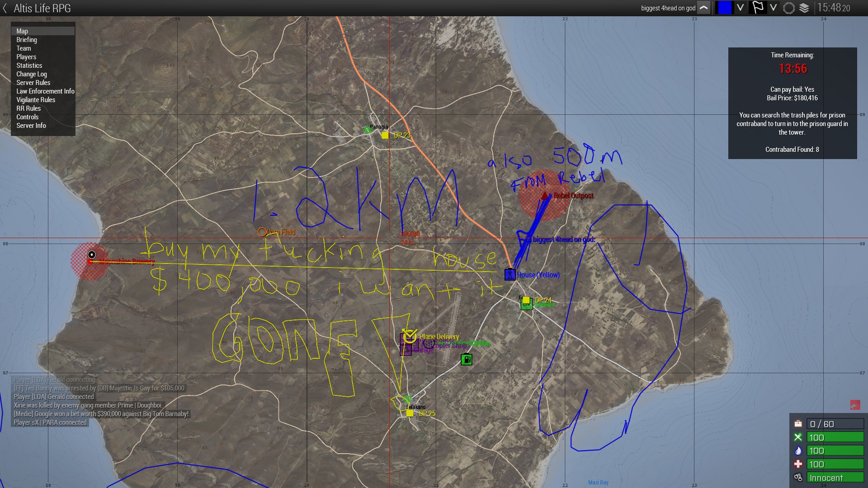The height and width of the screenshot is (488, 868).
Task: Click the health bar beside the red cross
Action: pos(835,464)
